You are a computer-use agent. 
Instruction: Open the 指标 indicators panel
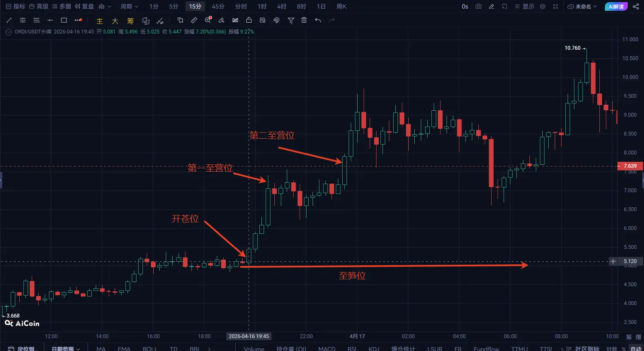click(15, 6)
